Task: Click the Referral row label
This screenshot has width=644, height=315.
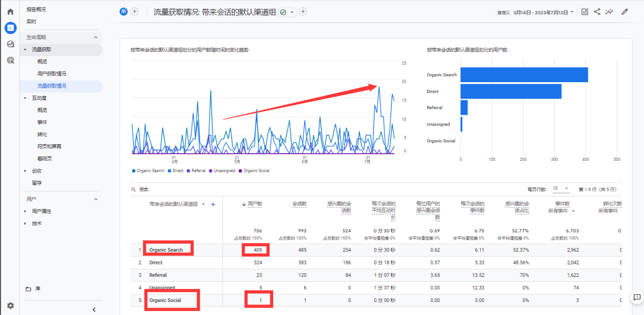Action: click(x=158, y=275)
